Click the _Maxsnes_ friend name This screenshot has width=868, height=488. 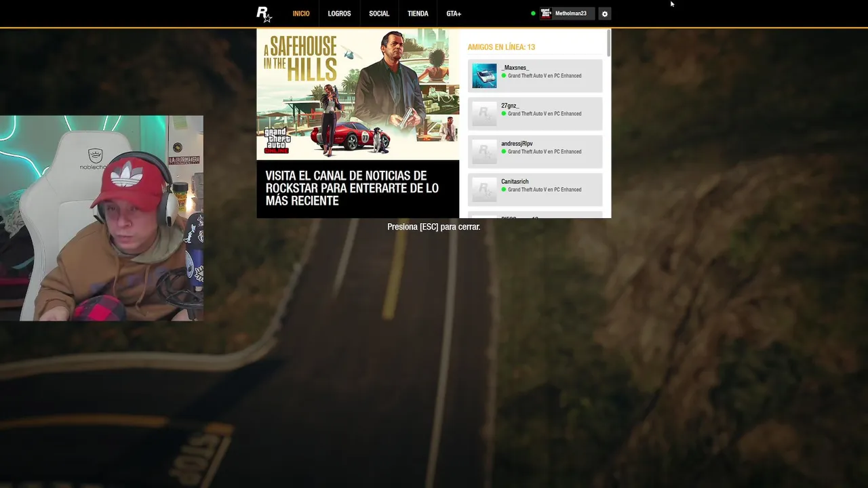tap(515, 68)
